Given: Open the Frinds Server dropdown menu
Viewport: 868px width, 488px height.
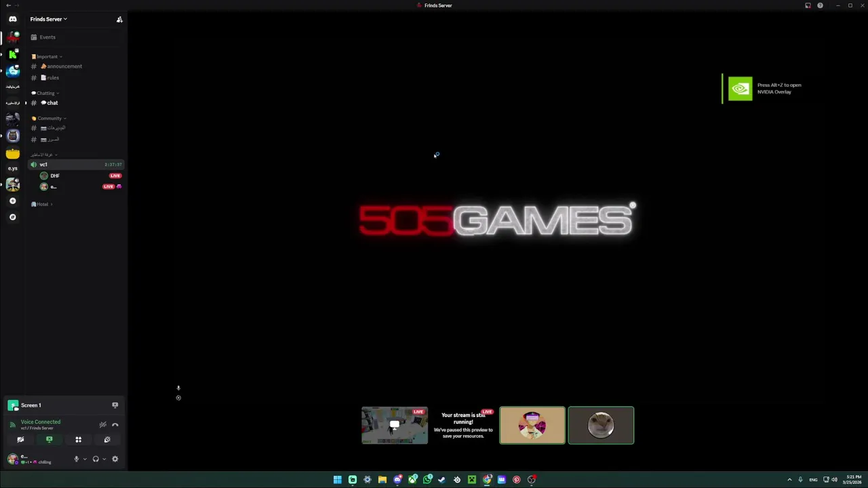Looking at the screenshot, I should click(x=49, y=19).
